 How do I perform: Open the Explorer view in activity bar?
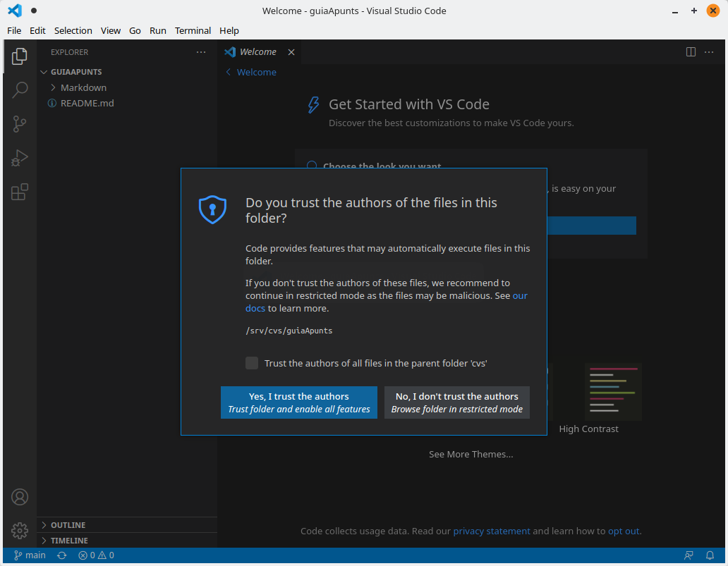tap(20, 56)
